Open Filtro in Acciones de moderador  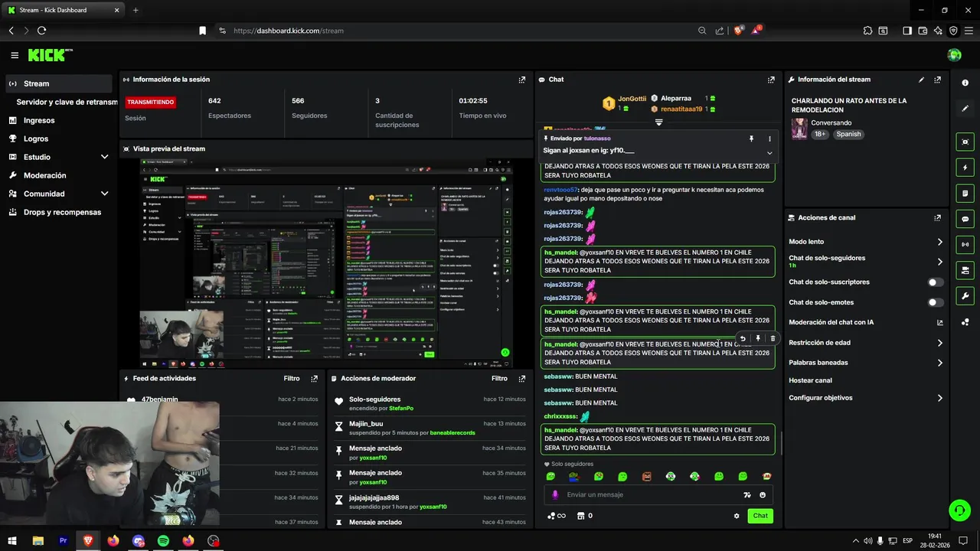[x=499, y=379]
